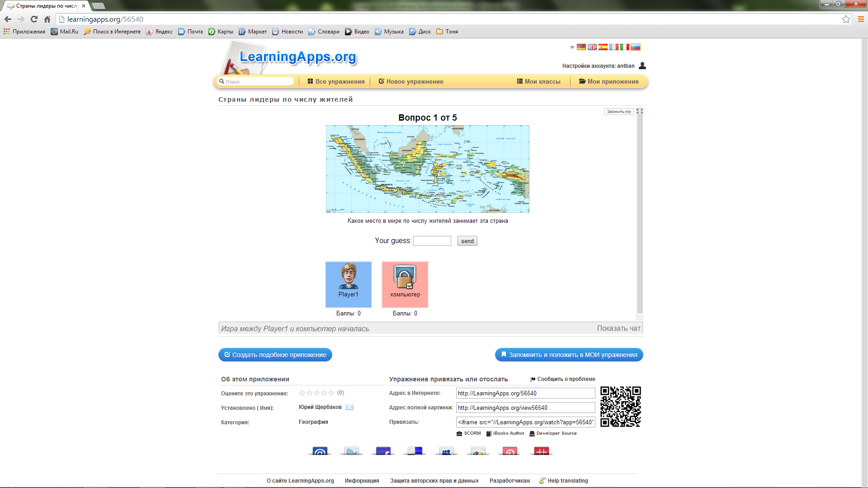Click Создать подобное приложение button

point(275,355)
